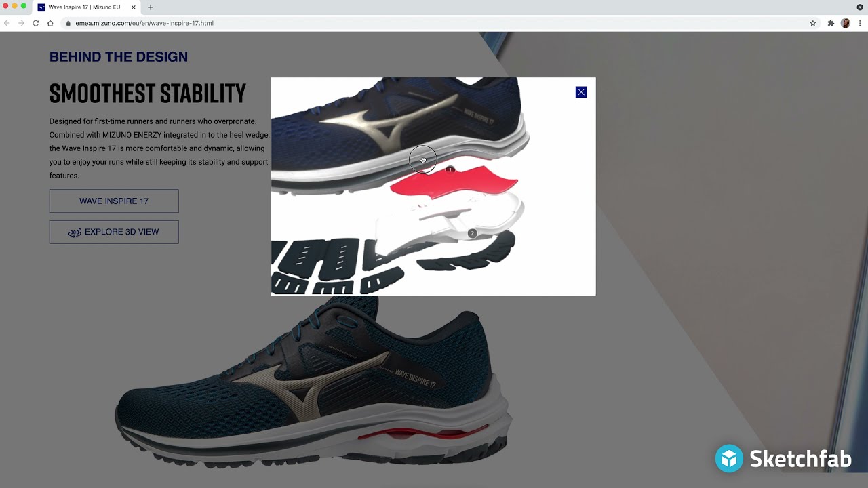Click the macOS yellow minimize window button
The image size is (868, 488).
click(14, 6)
